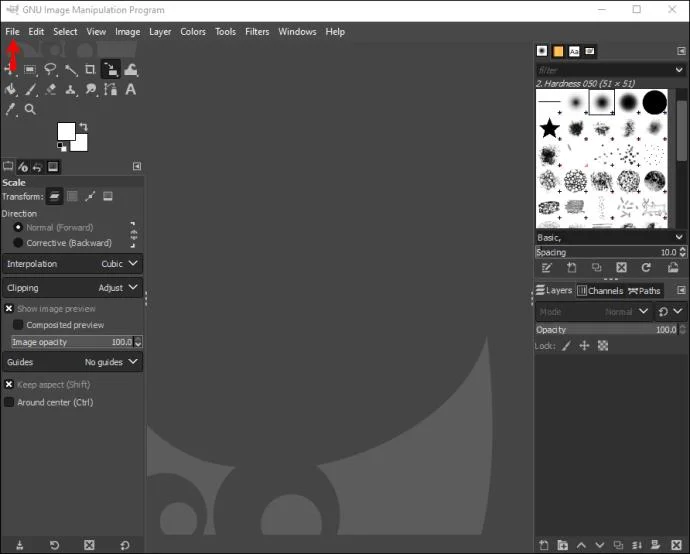The image size is (690, 554).
Task: Switch to the Patterns tab
Action: (558, 51)
